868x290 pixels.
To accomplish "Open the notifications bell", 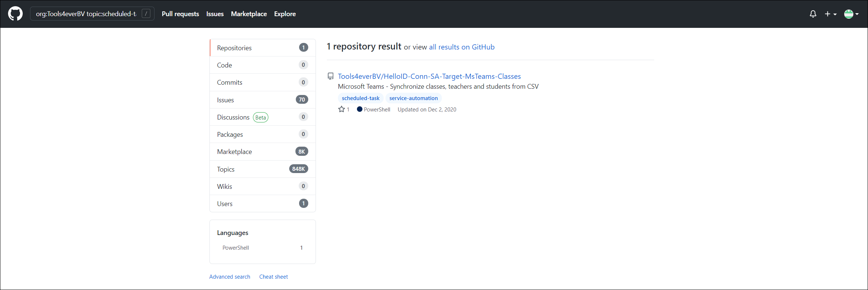I will pos(813,14).
